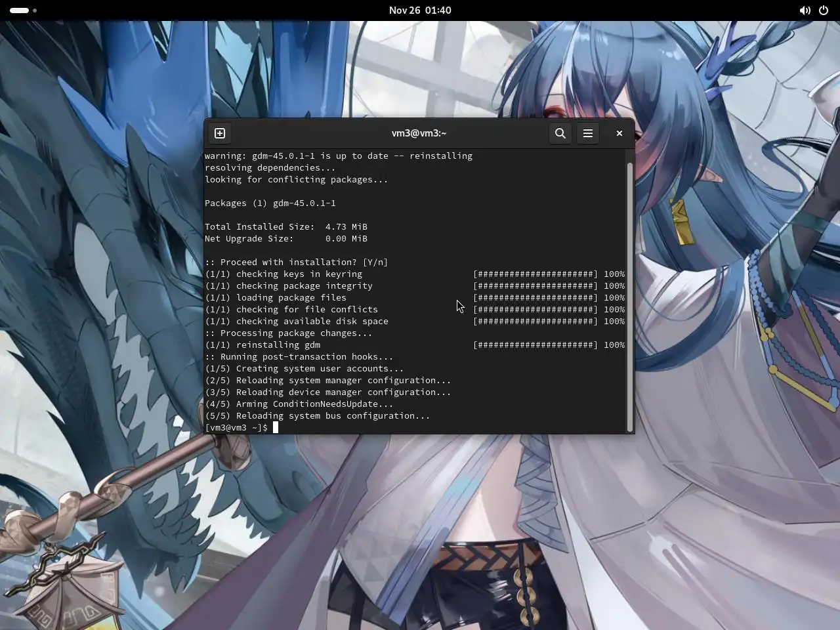Open a new terminal tab
The height and width of the screenshot is (630, 840).
220,133
